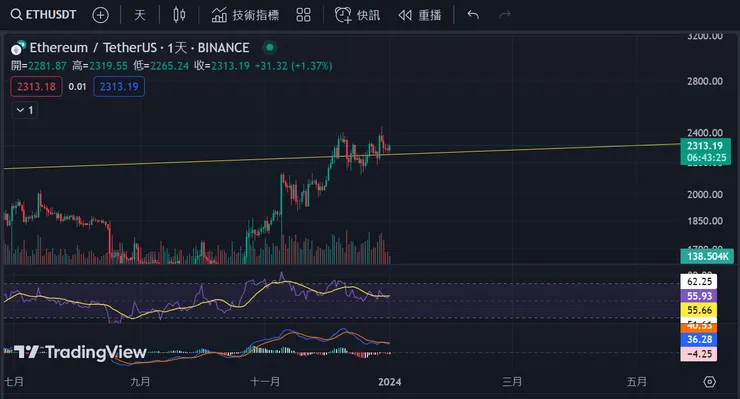Click the change value +31.32 (+1.37%)
Image resolution: width=740 pixels, height=399 pixels.
pyautogui.click(x=294, y=66)
